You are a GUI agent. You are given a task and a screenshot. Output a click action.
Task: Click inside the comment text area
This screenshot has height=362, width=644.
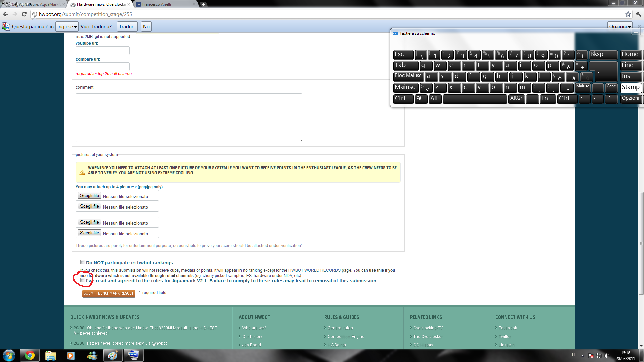[x=189, y=118]
